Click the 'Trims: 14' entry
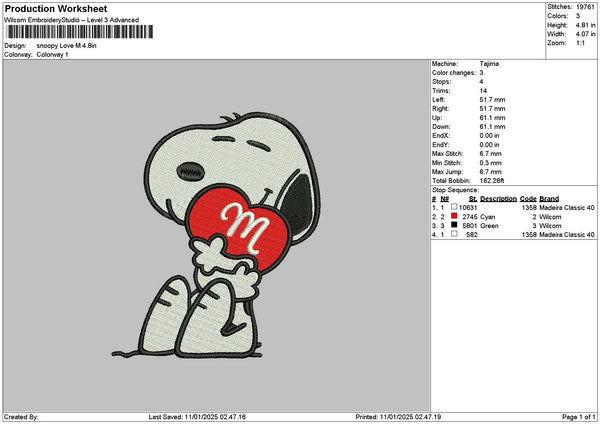This screenshot has height=424, width=600. pyautogui.click(x=459, y=91)
